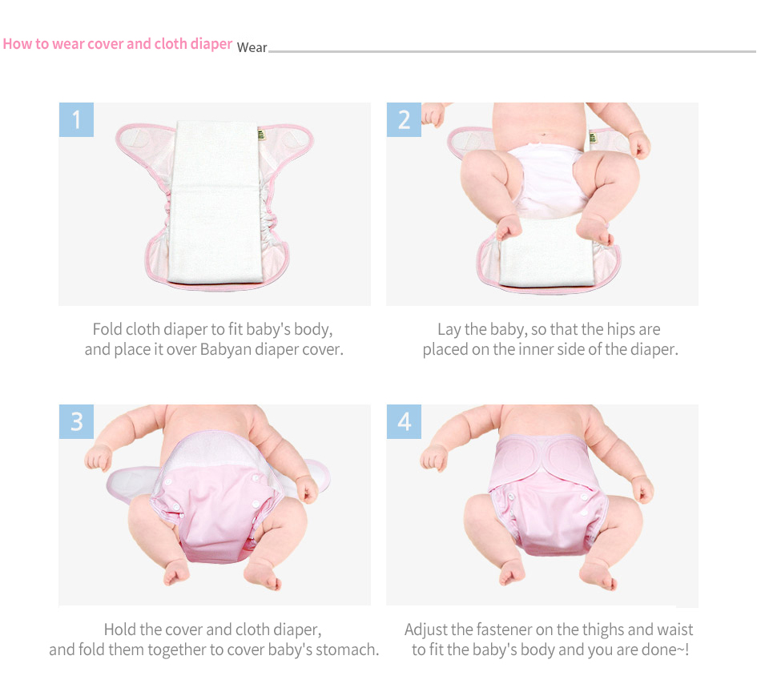
Task: Open the step 2 baby lying image
Action: tap(542, 203)
